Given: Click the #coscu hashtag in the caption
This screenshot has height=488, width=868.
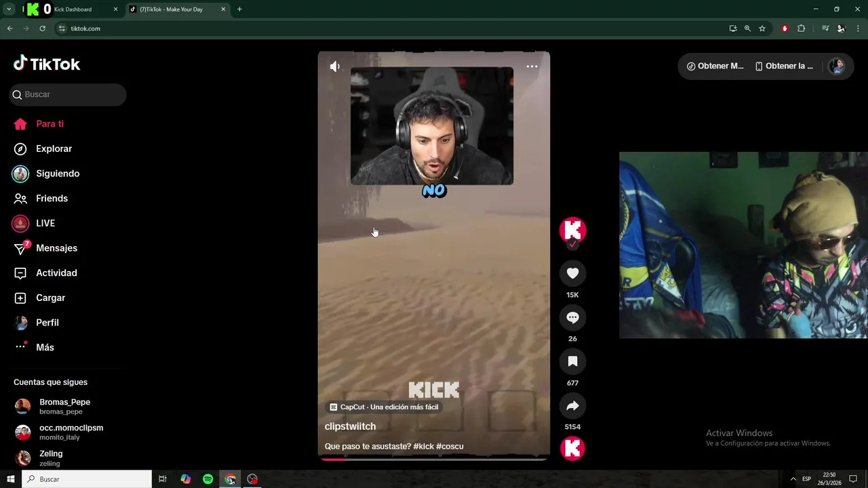Looking at the screenshot, I should [x=450, y=447].
